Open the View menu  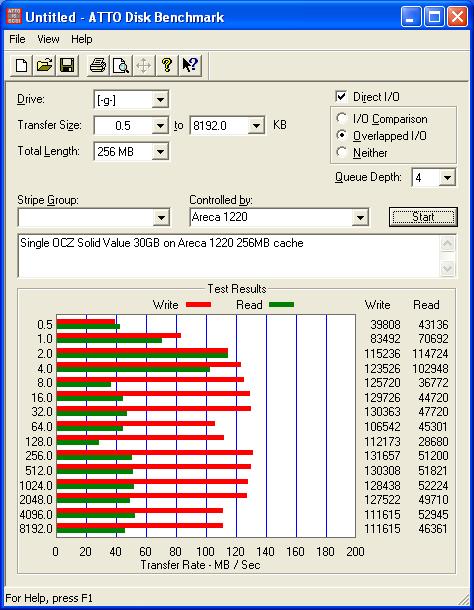coord(48,39)
